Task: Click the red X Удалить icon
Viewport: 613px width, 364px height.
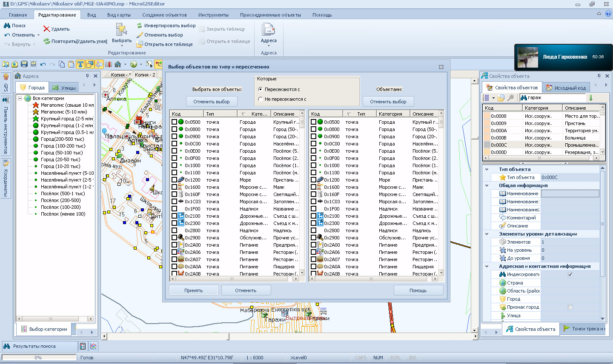Action: click(46, 29)
